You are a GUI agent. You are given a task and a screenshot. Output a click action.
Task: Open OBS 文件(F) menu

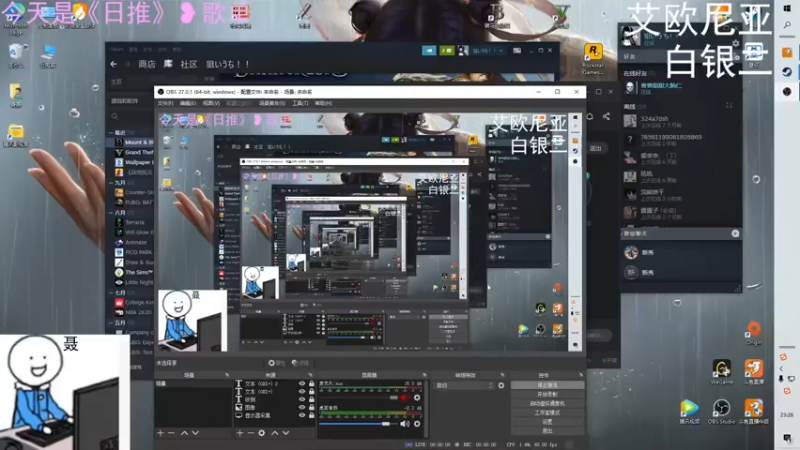[x=165, y=104]
